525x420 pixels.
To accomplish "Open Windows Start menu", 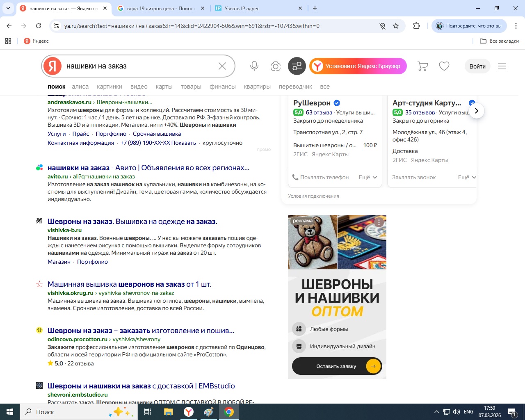I will [10, 412].
